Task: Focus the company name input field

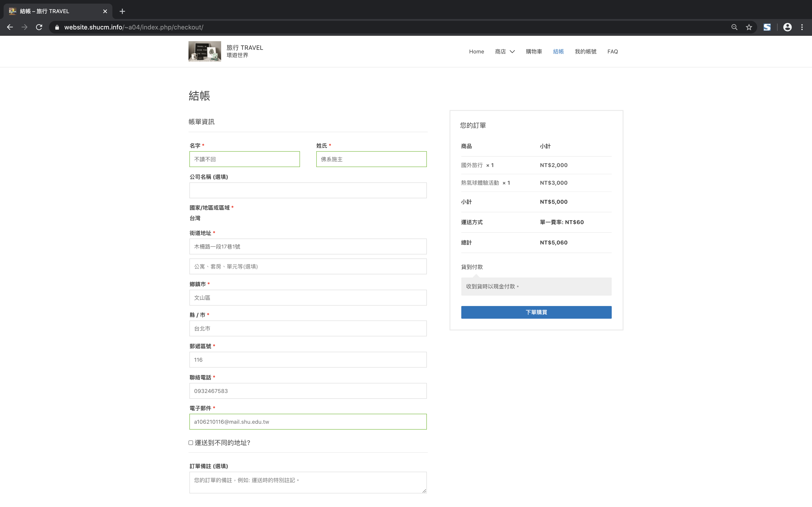Action: pyautogui.click(x=308, y=190)
